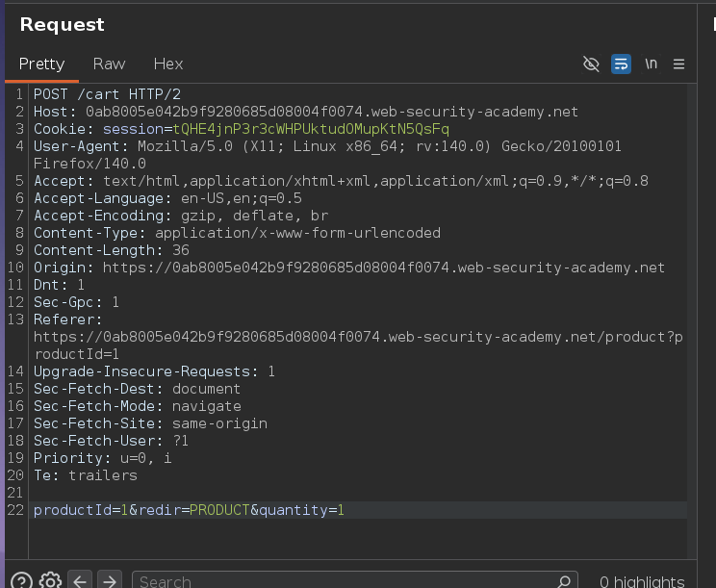Click the PRODUCT redir value in body
The height and width of the screenshot is (588, 716).
219,510
